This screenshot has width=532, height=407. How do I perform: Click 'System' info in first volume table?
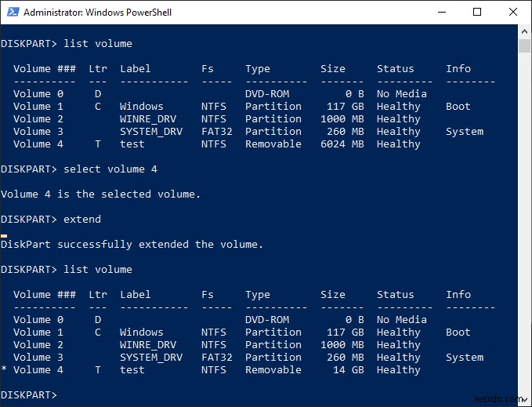pyautogui.click(x=465, y=132)
